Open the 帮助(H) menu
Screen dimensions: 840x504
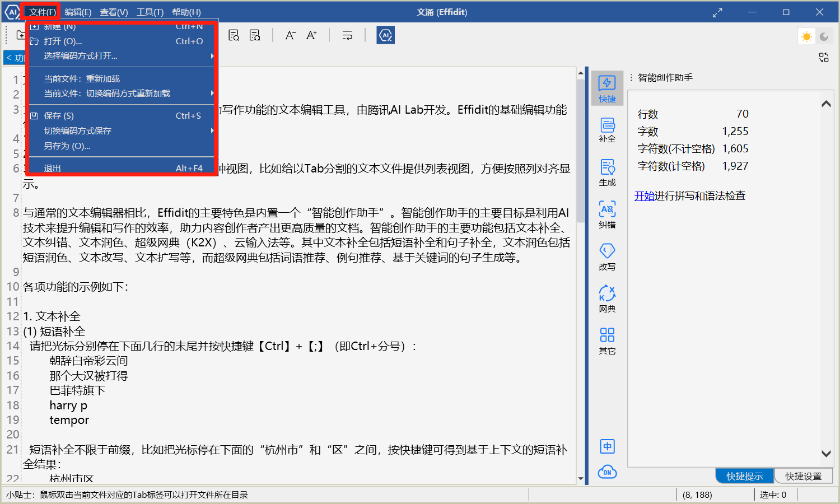[186, 12]
